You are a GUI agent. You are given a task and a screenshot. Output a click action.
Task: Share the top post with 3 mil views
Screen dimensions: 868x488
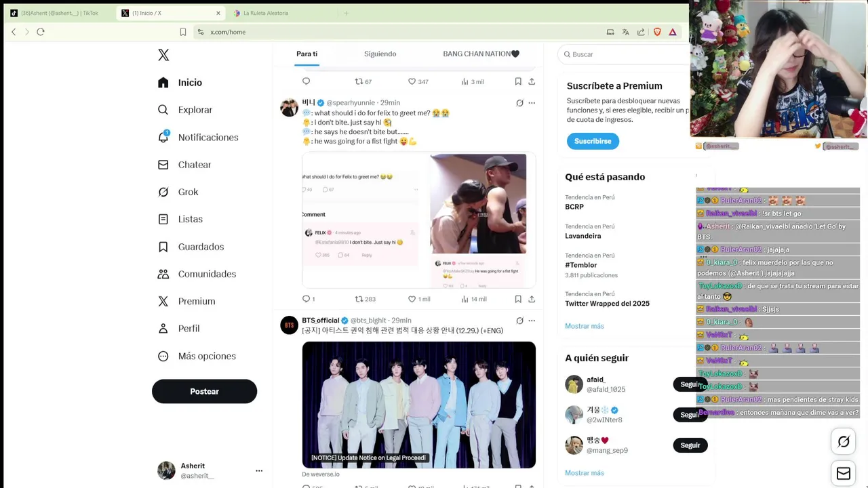(532, 81)
